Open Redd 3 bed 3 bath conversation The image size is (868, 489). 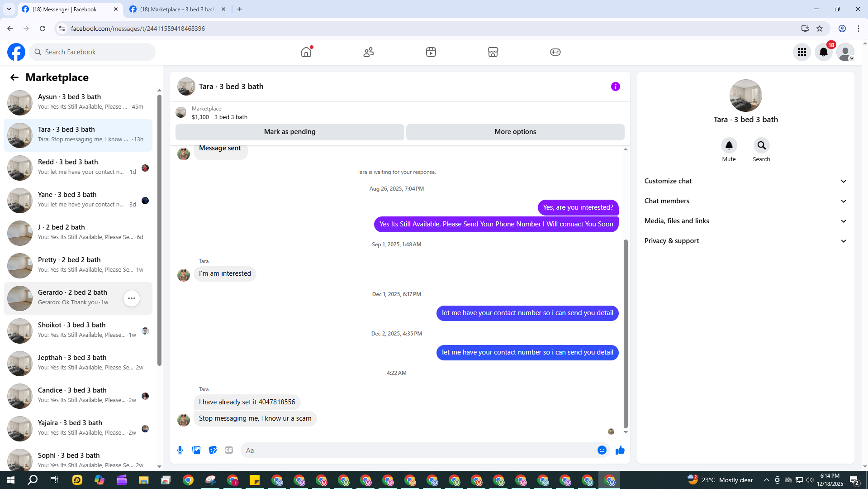78,168
